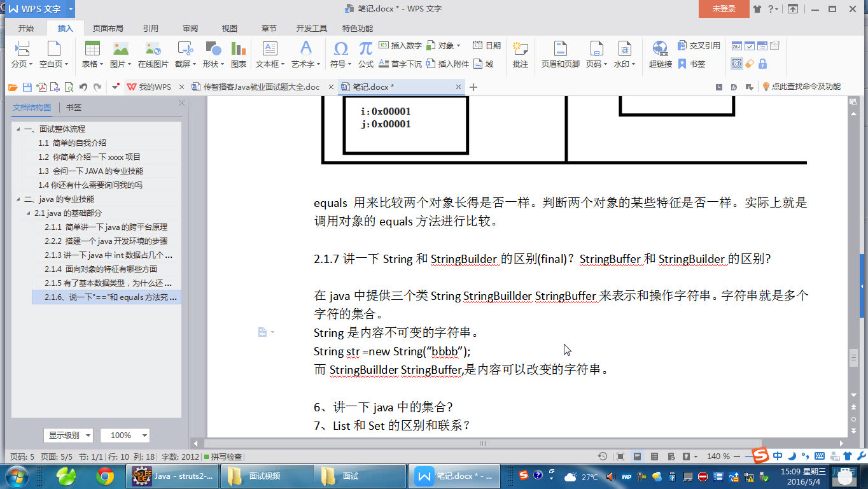Click the 形状 shapes icon
The image size is (868, 489).
coord(213,48)
